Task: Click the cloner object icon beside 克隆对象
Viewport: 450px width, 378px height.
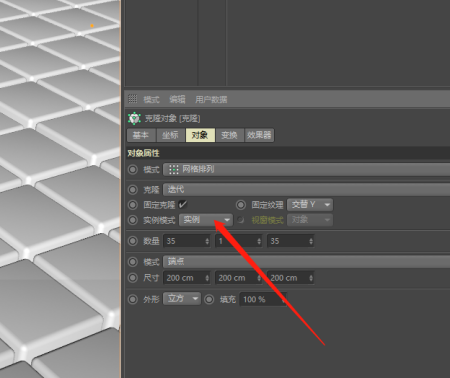Action: [134, 118]
